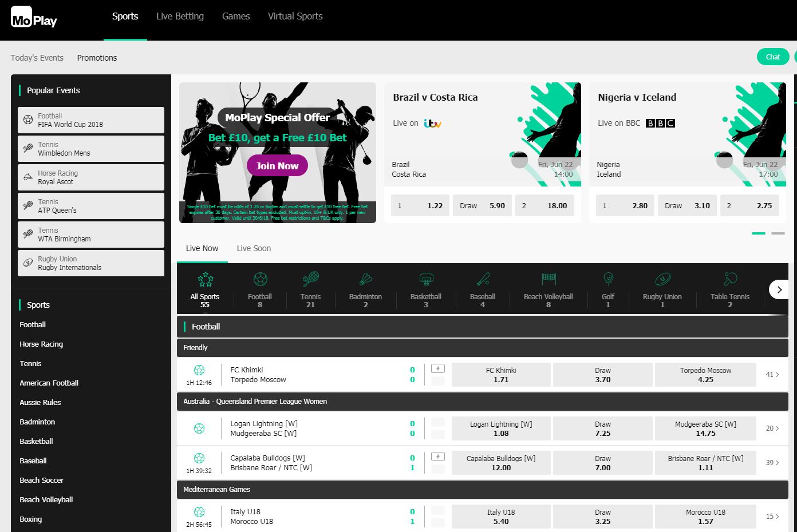
Task: Switch to the Live Soon tab
Action: 254,248
